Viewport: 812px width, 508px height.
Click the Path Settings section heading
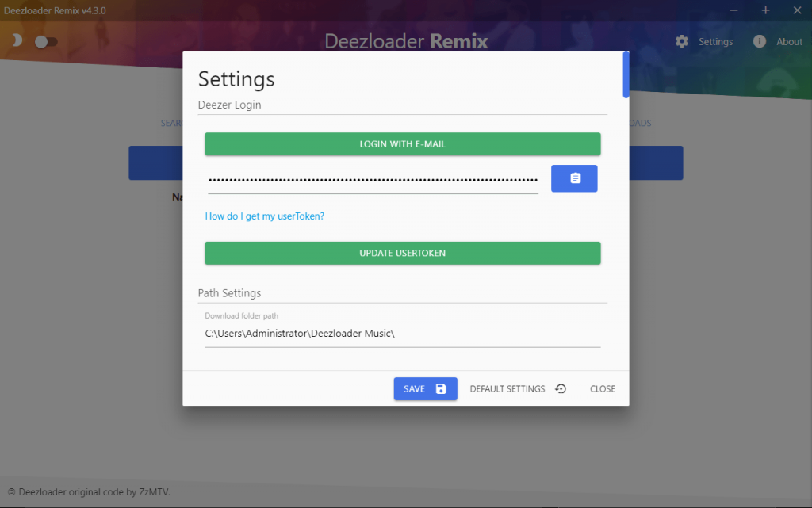point(229,292)
